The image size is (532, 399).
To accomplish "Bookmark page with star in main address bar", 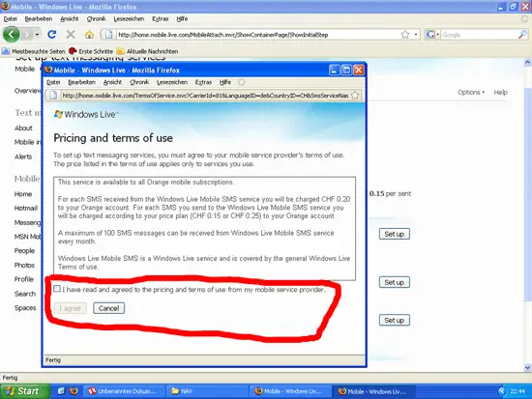I will pyautogui.click(x=405, y=34).
